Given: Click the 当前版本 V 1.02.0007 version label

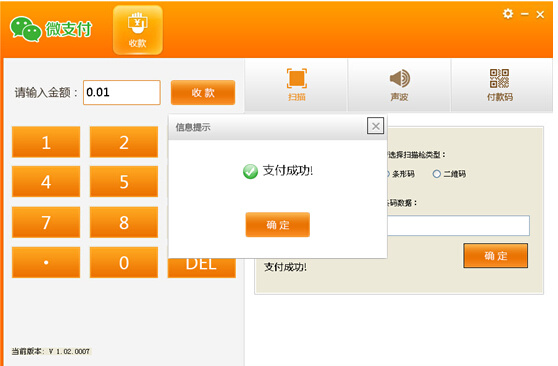Looking at the screenshot, I should [x=51, y=351].
